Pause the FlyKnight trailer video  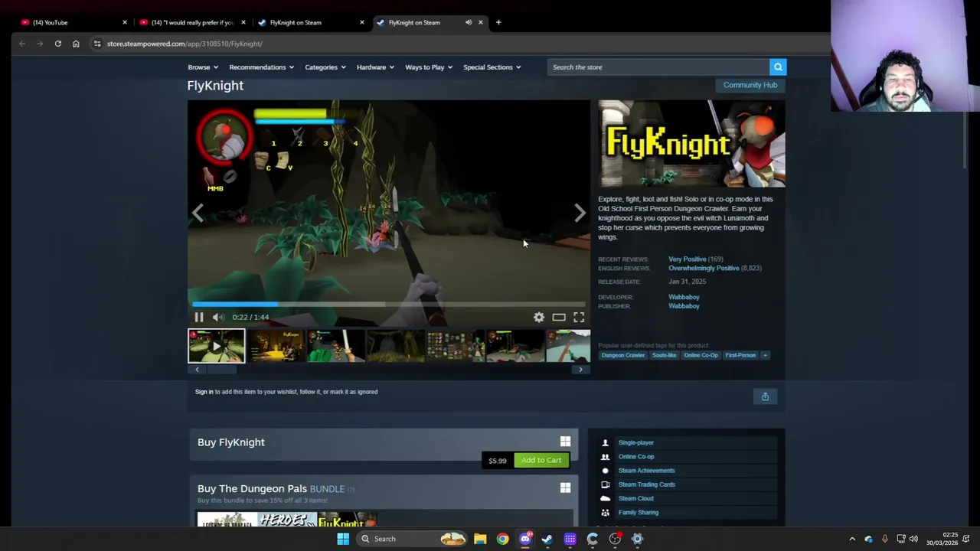(x=198, y=317)
